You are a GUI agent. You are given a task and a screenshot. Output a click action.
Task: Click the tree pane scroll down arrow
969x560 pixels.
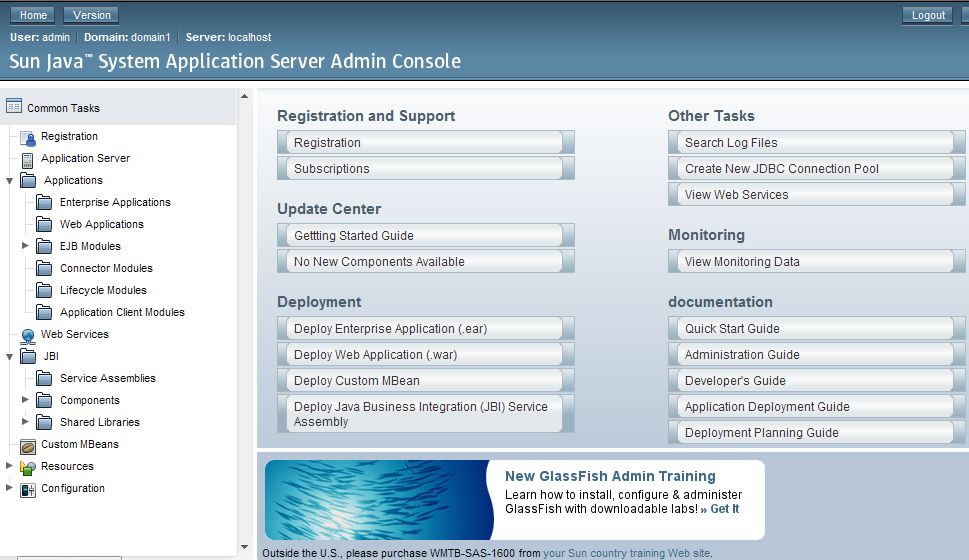[245, 547]
